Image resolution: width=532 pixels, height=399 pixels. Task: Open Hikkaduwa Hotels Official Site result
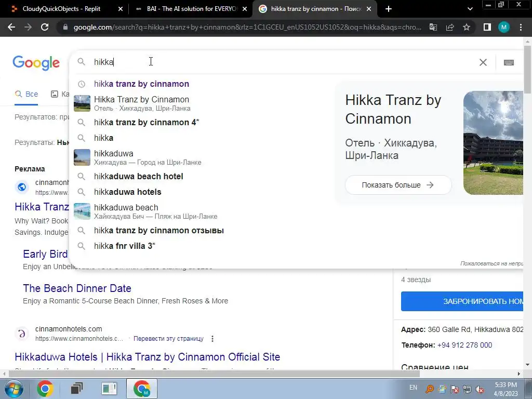pos(147,357)
